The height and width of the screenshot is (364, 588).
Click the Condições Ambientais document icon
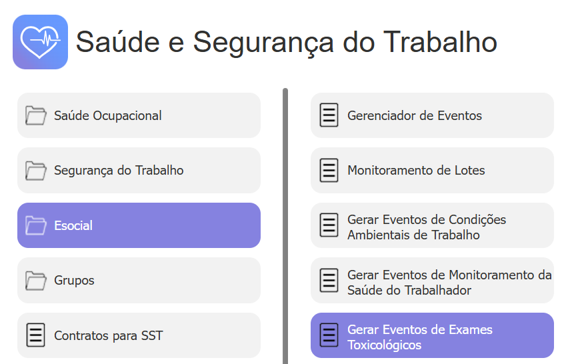pyautogui.click(x=329, y=225)
